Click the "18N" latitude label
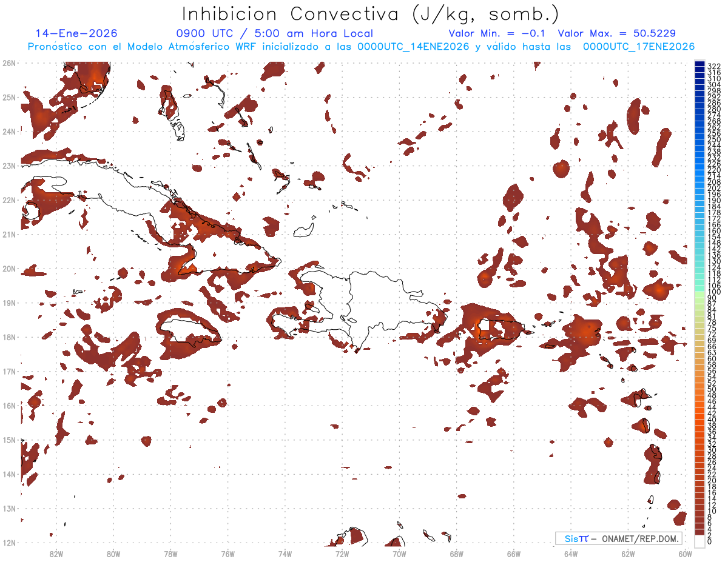 pyautogui.click(x=8, y=337)
